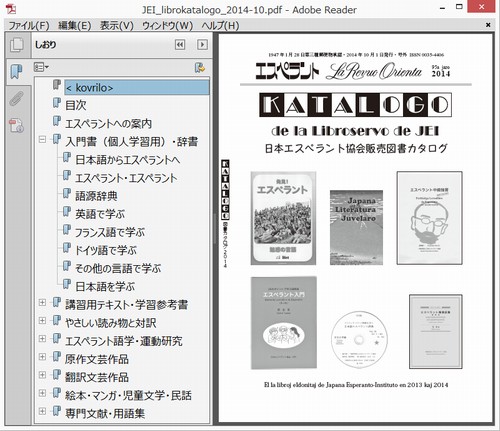Select 講習用テキスト・学習参考書 bookmark
The height and width of the screenshot is (431, 500).
pyautogui.click(x=126, y=305)
